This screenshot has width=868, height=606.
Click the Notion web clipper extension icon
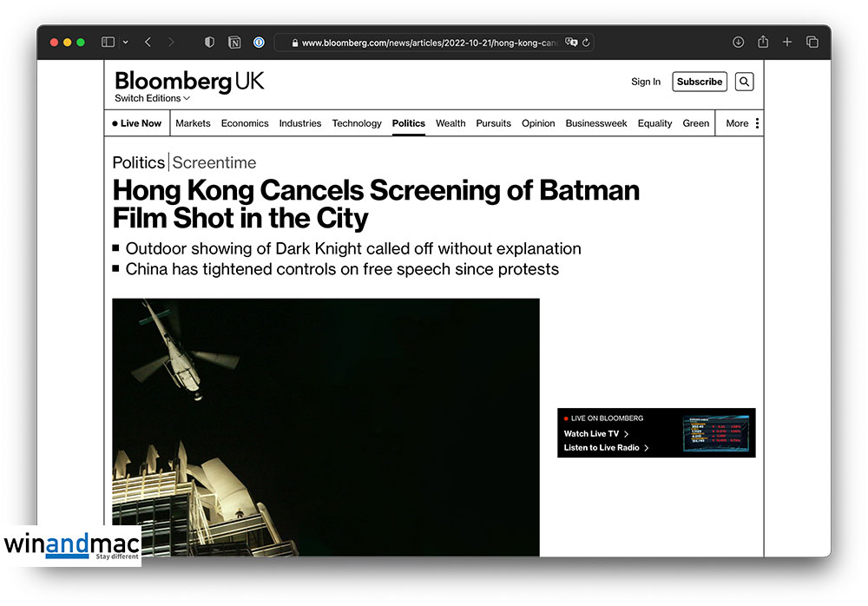[234, 42]
